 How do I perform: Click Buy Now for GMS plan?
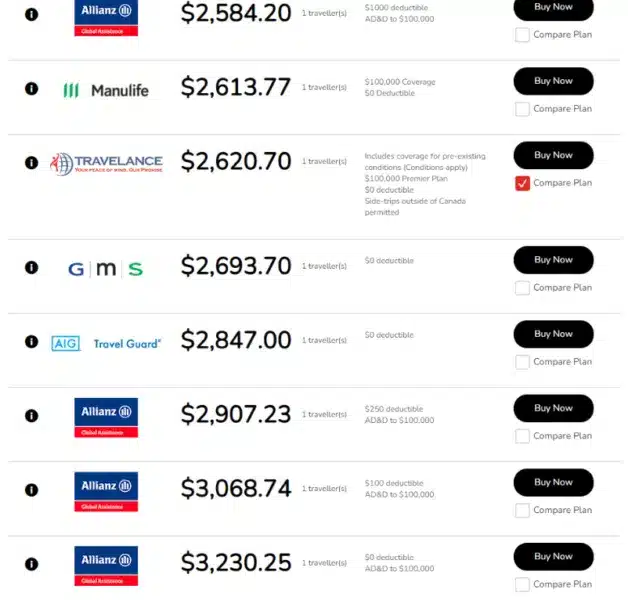[x=553, y=260]
